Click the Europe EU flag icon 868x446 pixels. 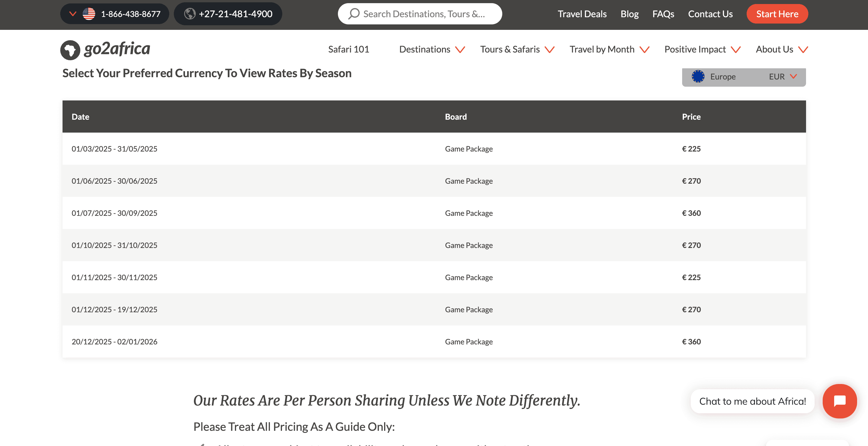pyautogui.click(x=698, y=77)
